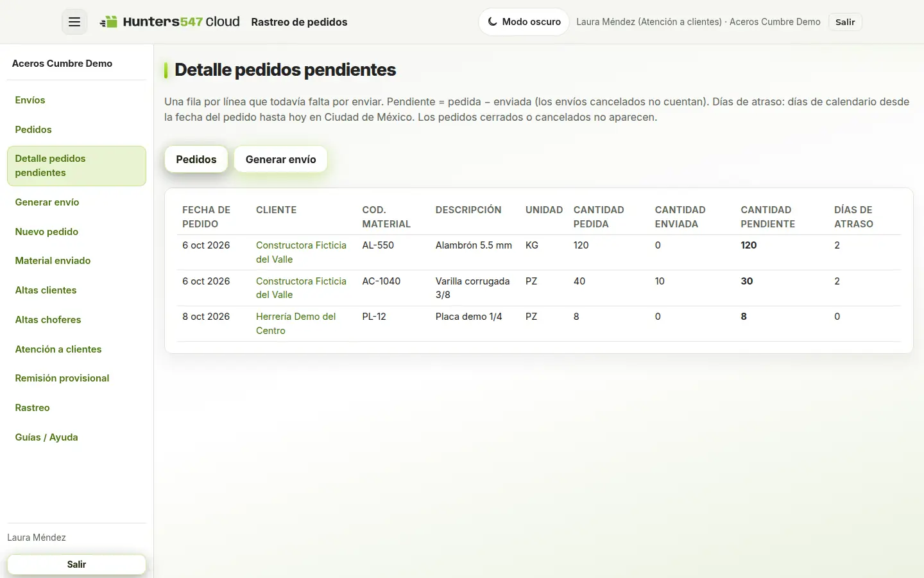Click the Pedidos button above the table
The height and width of the screenshot is (578, 924).
click(196, 159)
